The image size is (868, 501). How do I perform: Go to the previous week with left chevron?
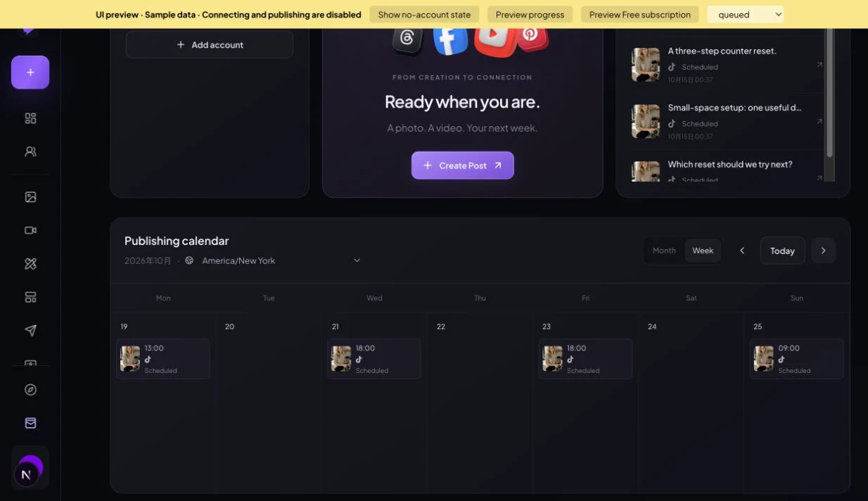pos(742,250)
